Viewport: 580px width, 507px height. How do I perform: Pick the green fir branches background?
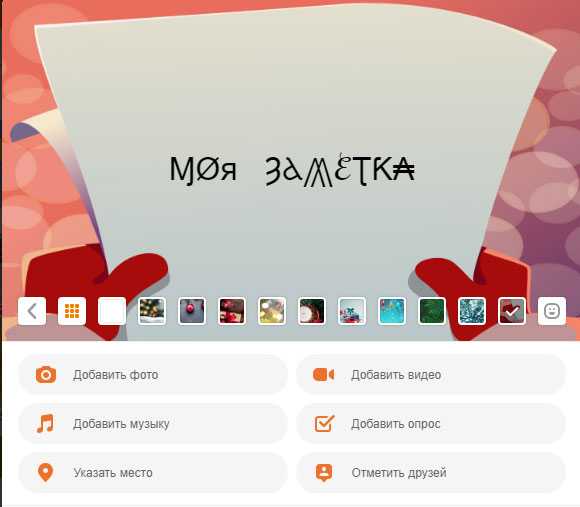coord(432,311)
